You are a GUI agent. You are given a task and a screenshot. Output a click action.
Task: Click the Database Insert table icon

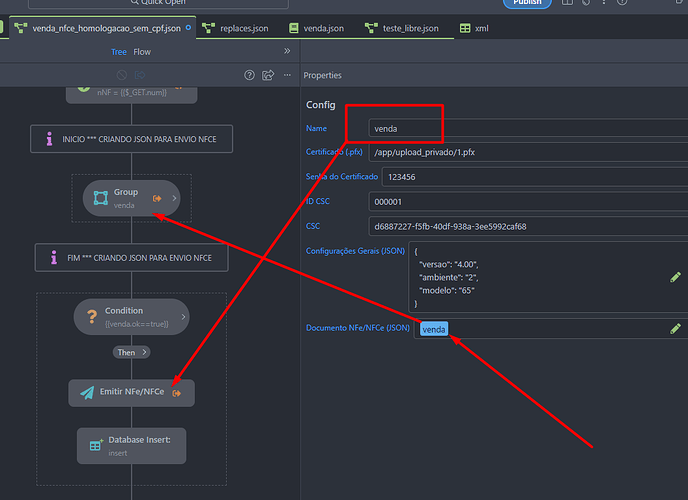96,446
